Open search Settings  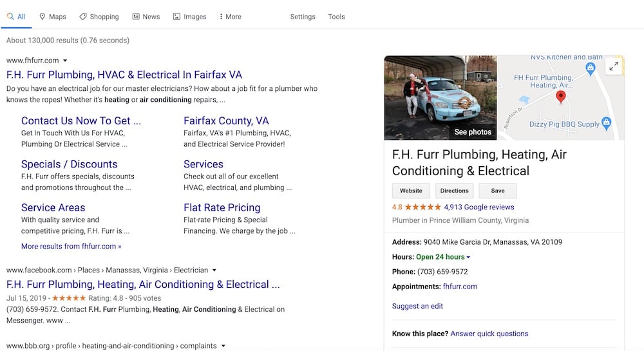click(303, 17)
